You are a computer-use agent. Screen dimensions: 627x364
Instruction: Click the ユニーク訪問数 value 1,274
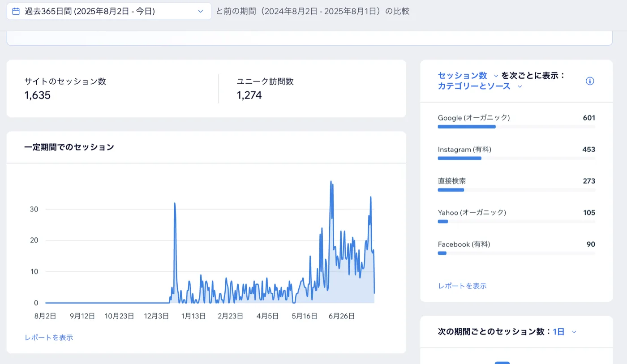point(249,95)
